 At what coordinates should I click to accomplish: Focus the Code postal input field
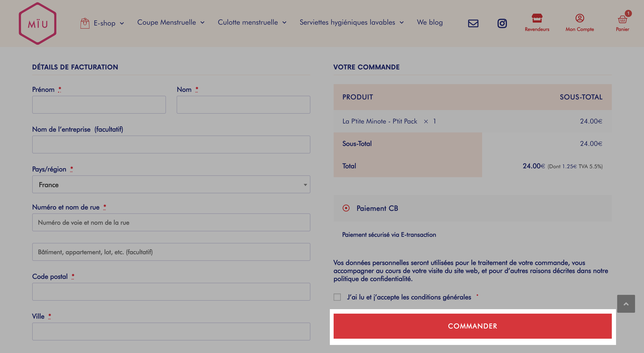pos(171,292)
